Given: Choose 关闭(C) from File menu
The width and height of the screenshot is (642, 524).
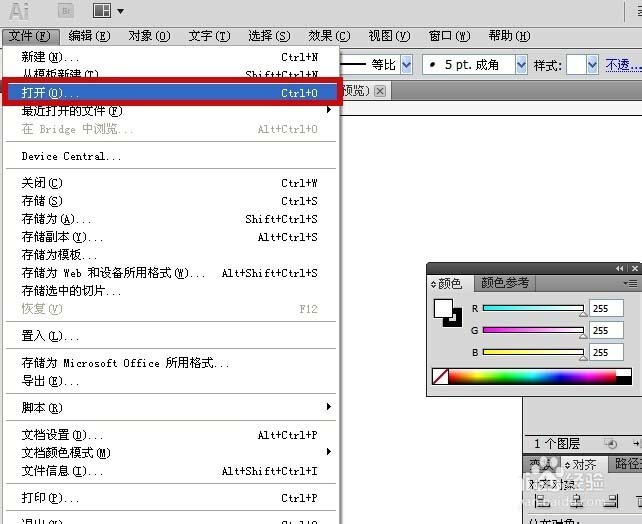Looking at the screenshot, I should point(171,183).
